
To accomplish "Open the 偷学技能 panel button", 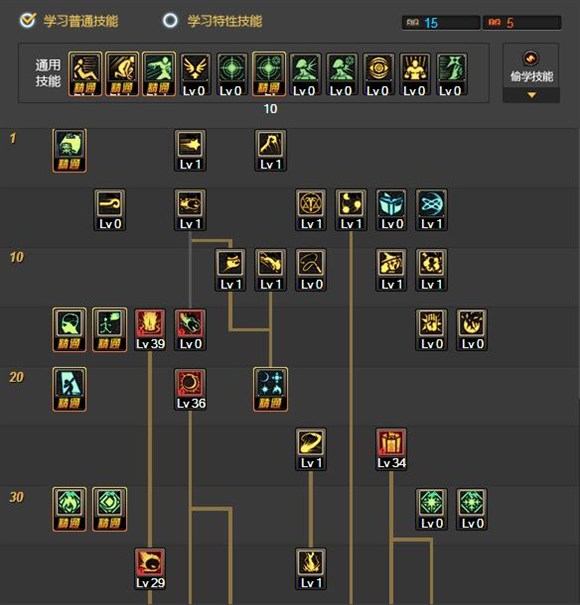I will pos(531,68).
